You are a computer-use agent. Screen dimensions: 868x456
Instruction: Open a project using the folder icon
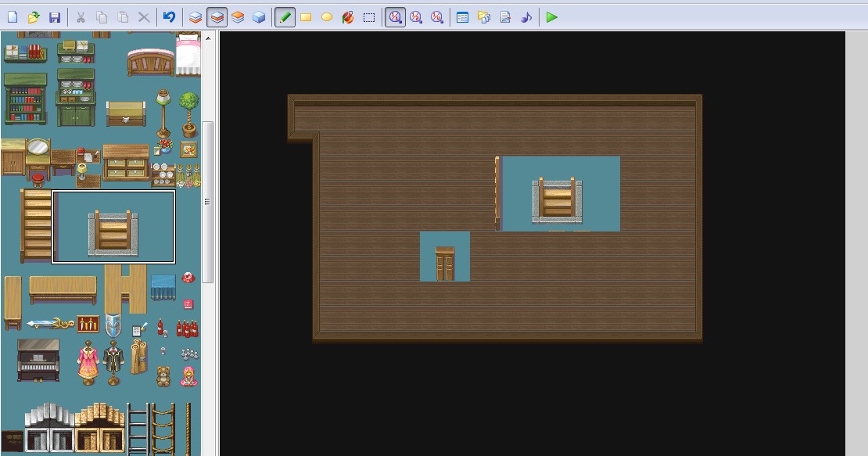tap(34, 17)
